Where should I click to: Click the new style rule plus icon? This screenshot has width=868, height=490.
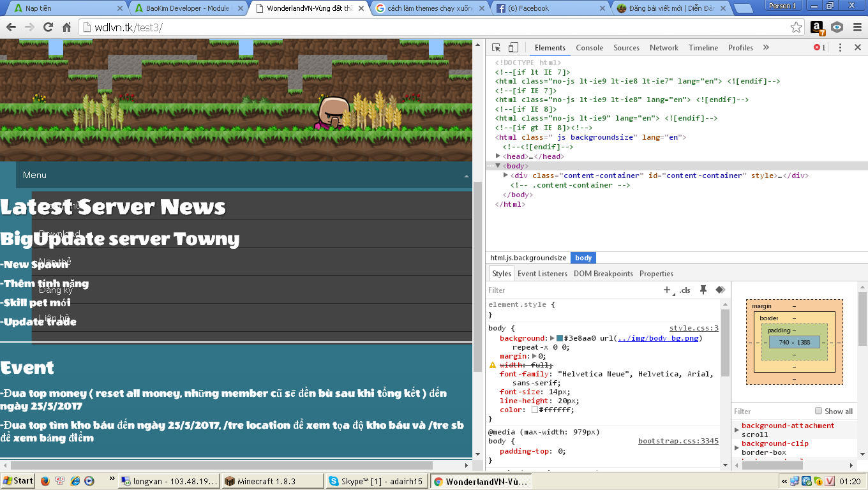[x=668, y=290]
